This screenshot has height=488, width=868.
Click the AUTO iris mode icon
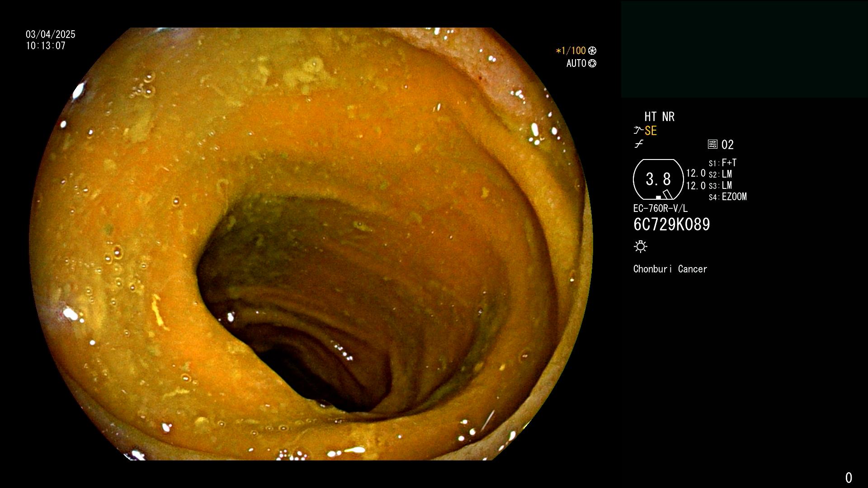(x=592, y=63)
